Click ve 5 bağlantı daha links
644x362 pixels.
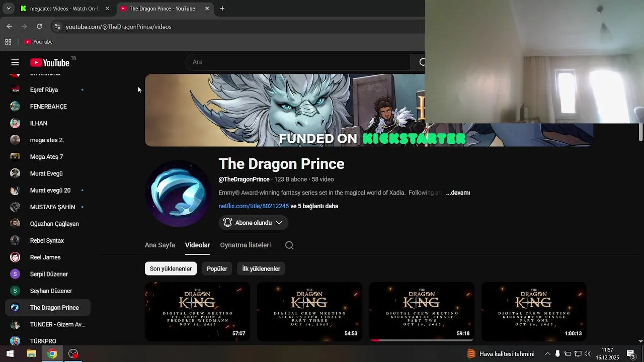pos(314,206)
